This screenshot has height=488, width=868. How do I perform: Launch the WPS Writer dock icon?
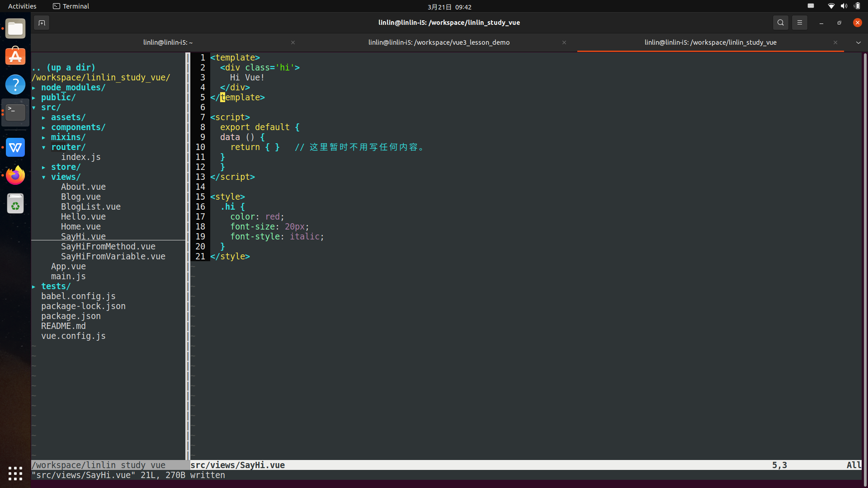coord(15,147)
